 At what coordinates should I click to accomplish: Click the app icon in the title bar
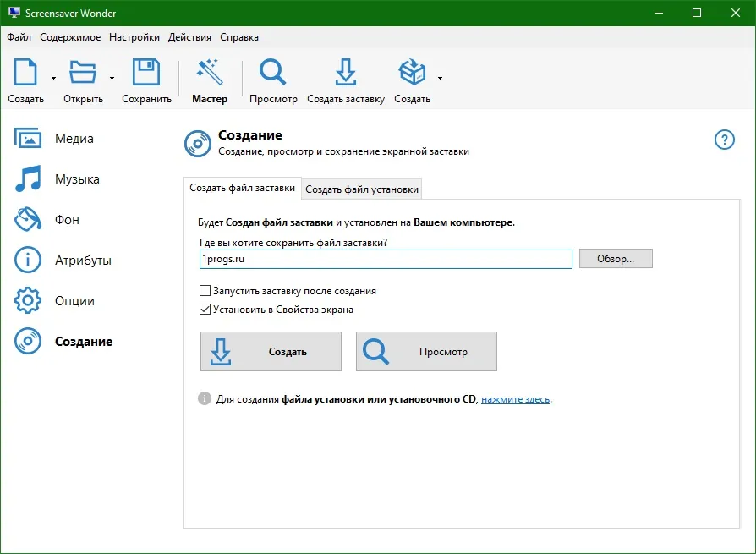click(14, 13)
